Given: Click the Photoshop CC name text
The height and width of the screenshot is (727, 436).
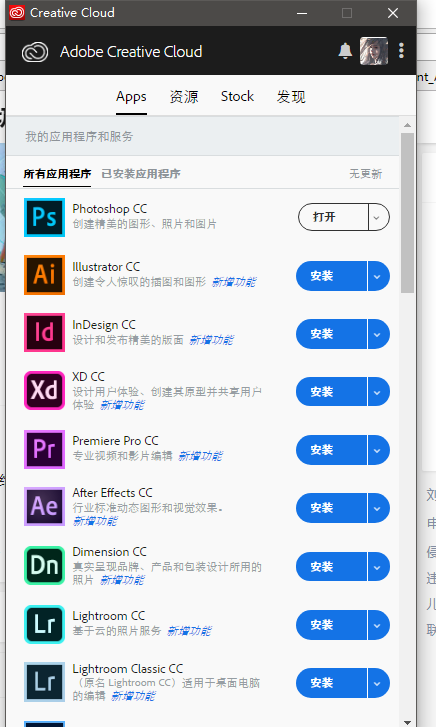Looking at the screenshot, I should 109,209.
